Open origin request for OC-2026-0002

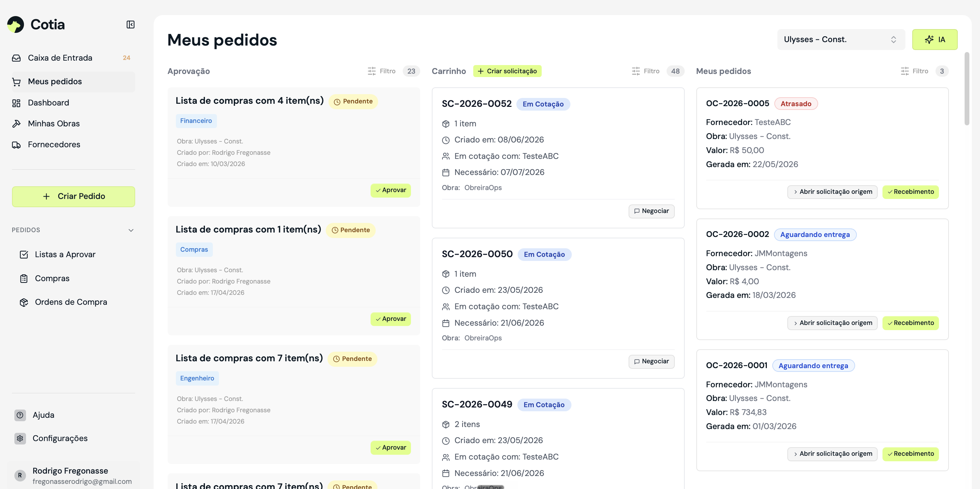[832, 323]
